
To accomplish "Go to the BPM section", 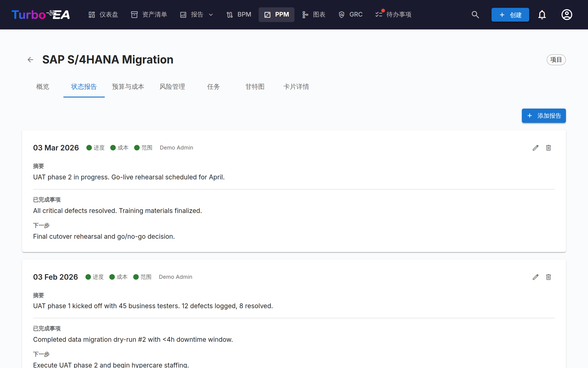I will [x=239, y=14].
